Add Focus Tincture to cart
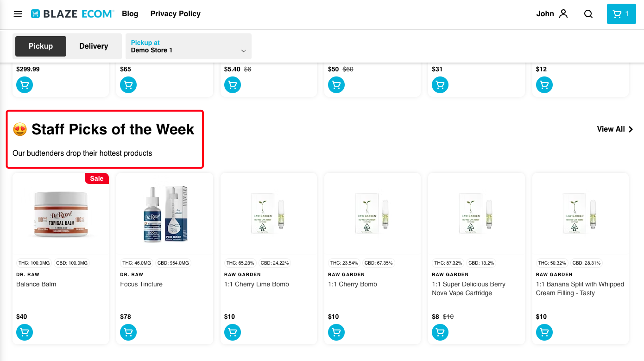644x361 pixels. [128, 332]
